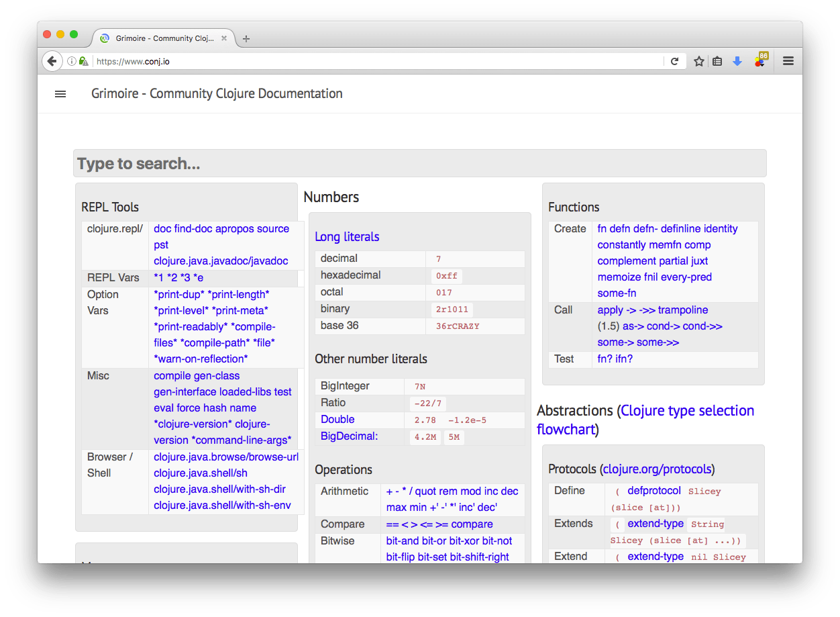Focus the URL address bar

tap(378, 61)
